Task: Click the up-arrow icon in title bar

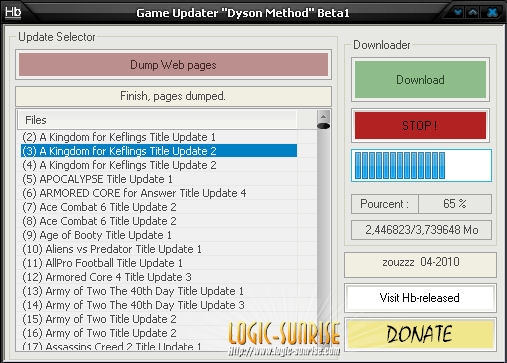Action: tap(473, 12)
